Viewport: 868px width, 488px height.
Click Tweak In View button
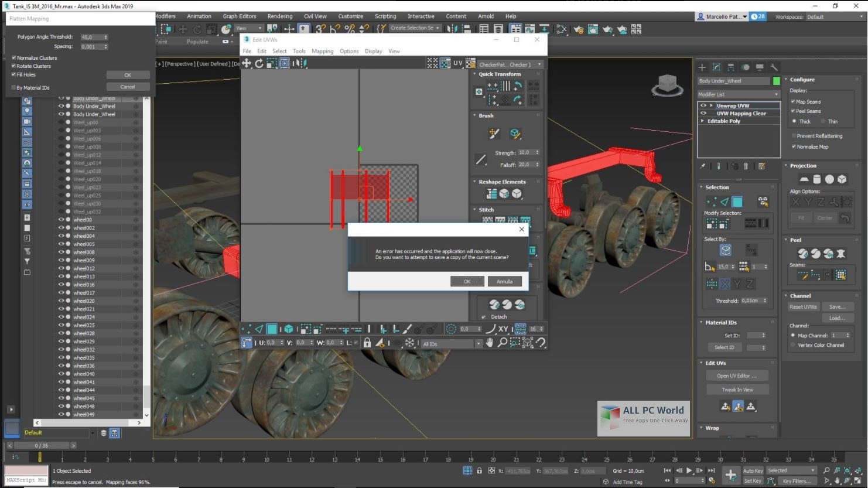[x=737, y=390]
